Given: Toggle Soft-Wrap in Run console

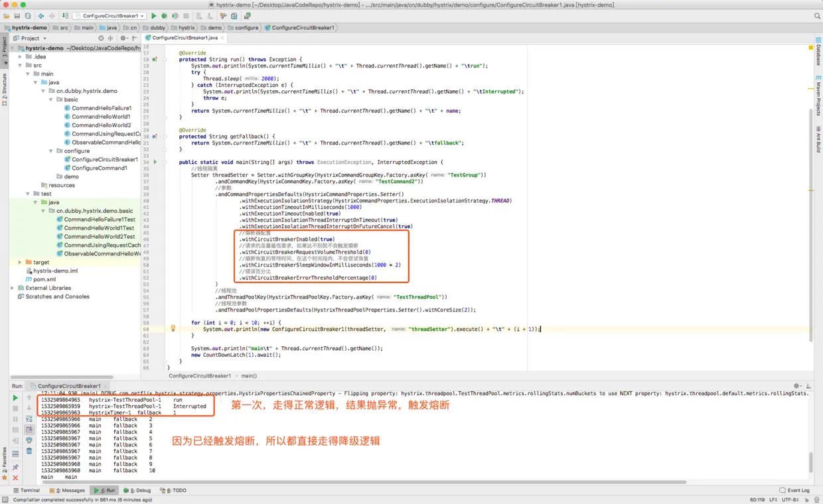Looking at the screenshot, I should click(x=29, y=419).
